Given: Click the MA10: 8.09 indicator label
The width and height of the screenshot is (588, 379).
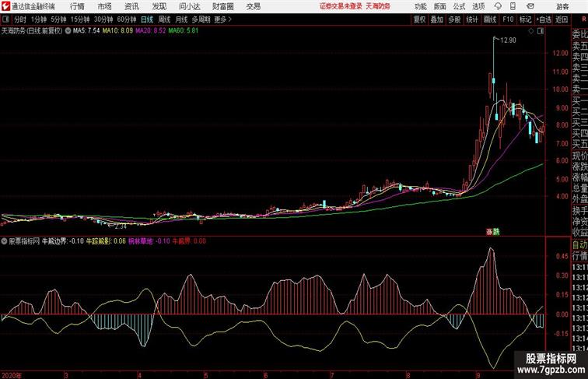Looking at the screenshot, I should coord(117,31).
